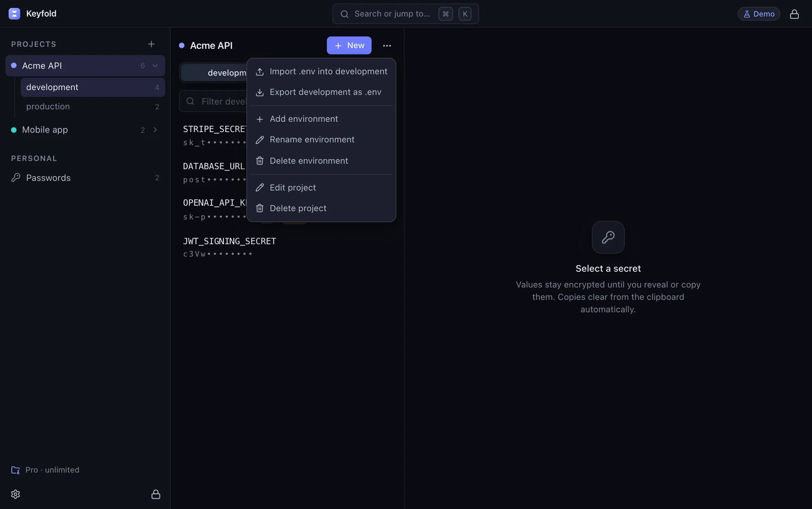Click the K shortcut key hint
The image size is (812, 509).
tap(465, 14)
